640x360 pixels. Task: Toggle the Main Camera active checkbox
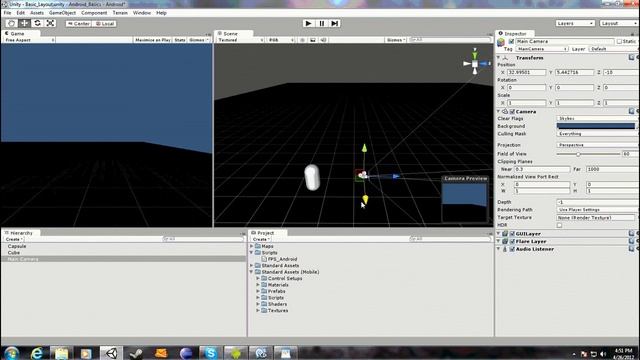coord(511,42)
